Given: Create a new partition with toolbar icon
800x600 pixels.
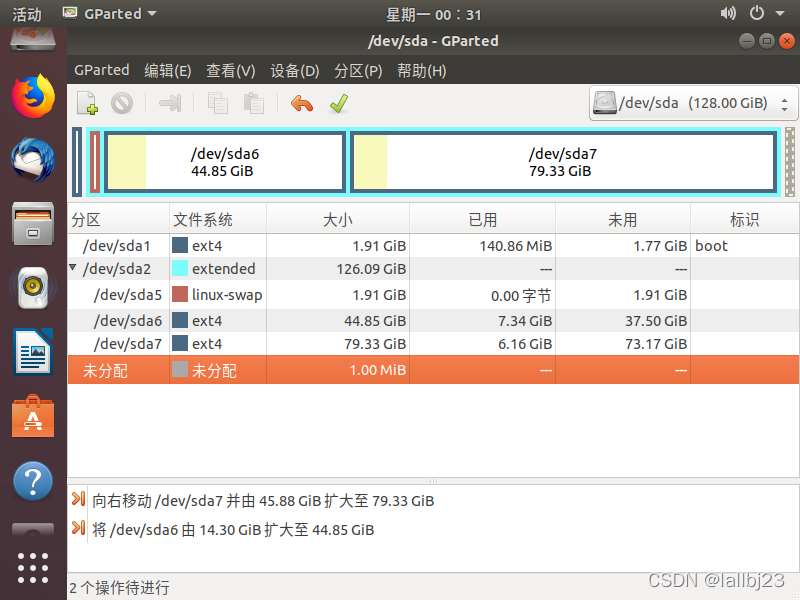Looking at the screenshot, I should pos(87,103).
